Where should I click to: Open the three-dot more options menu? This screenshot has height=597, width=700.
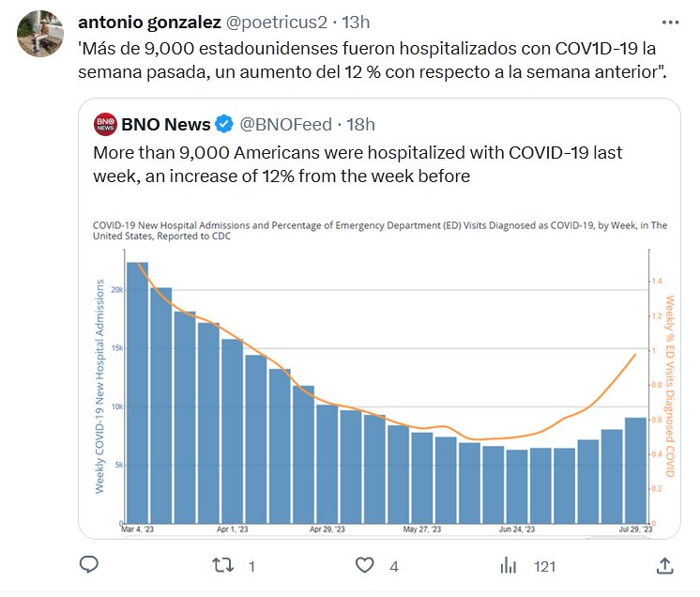pyautogui.click(x=672, y=21)
